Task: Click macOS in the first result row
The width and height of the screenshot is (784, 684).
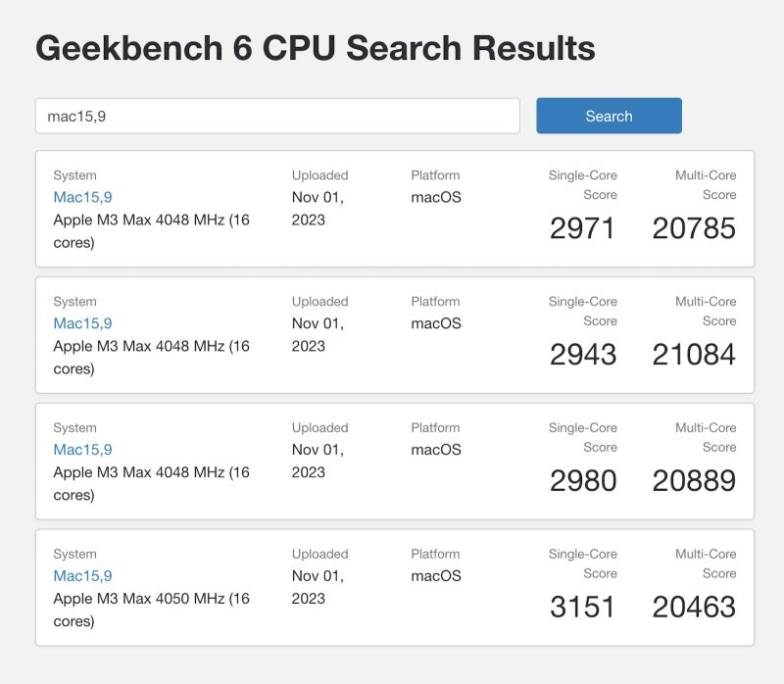Action: [434, 196]
